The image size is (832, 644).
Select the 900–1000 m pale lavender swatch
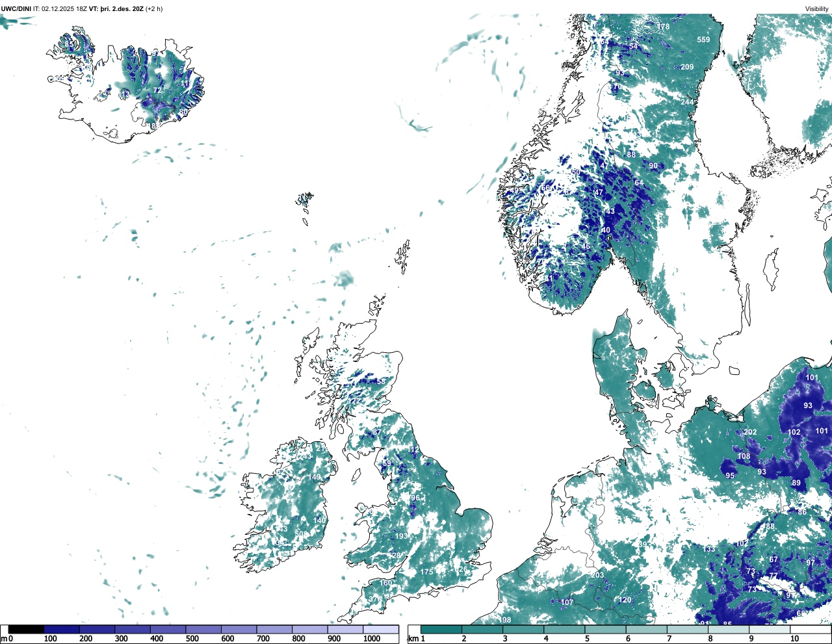345,630
